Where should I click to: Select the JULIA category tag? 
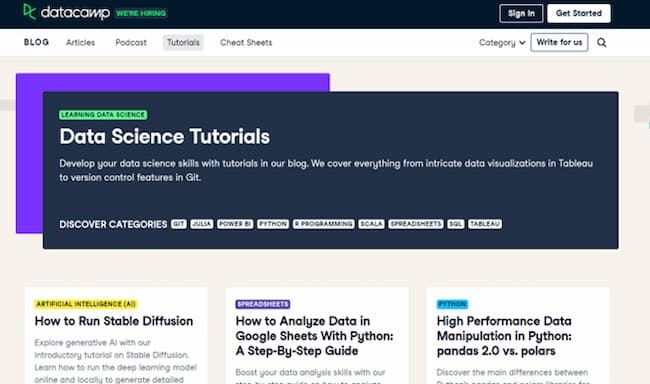202,224
